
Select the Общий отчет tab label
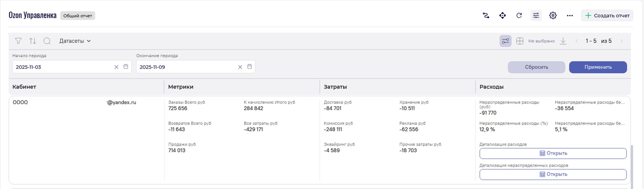pos(78,16)
